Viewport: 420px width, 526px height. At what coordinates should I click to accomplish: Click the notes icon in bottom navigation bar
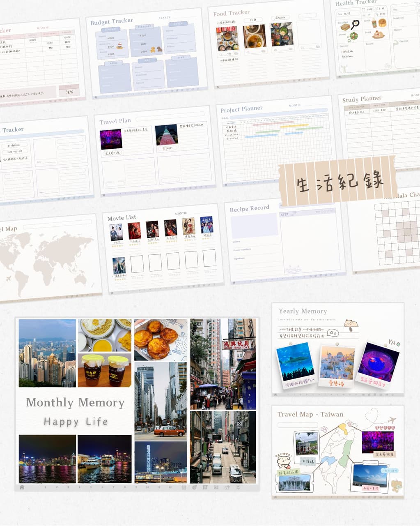tap(205, 487)
